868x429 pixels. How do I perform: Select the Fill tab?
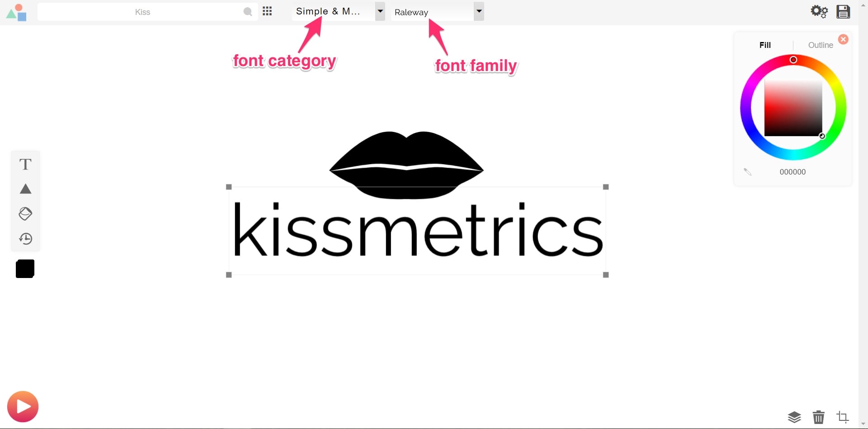765,45
